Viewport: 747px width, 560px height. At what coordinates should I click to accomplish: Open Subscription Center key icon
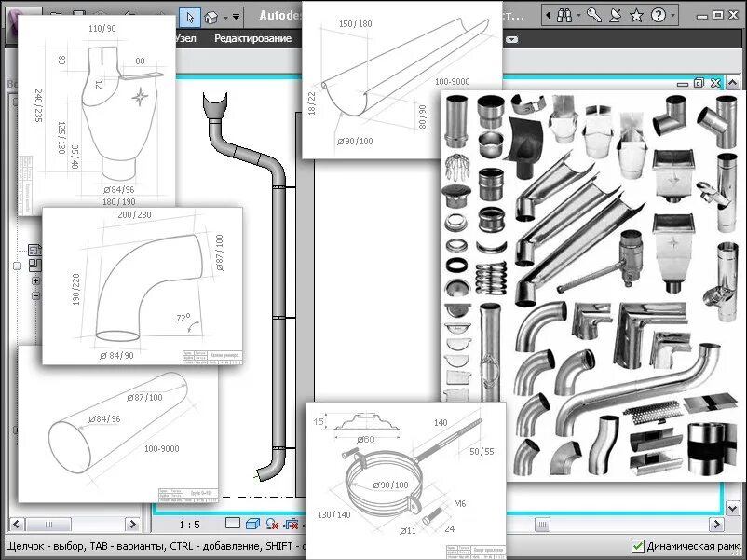[594, 16]
